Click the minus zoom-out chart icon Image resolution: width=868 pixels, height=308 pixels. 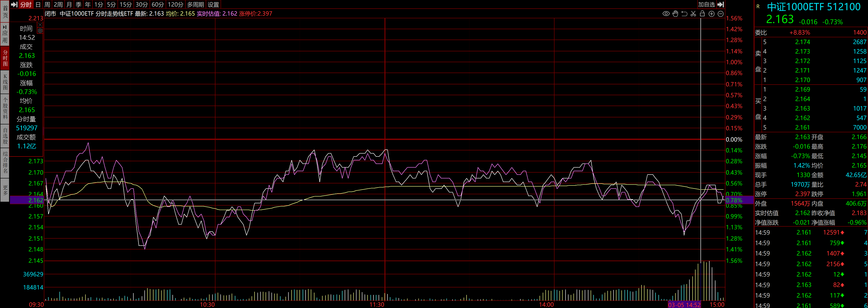[720, 14]
